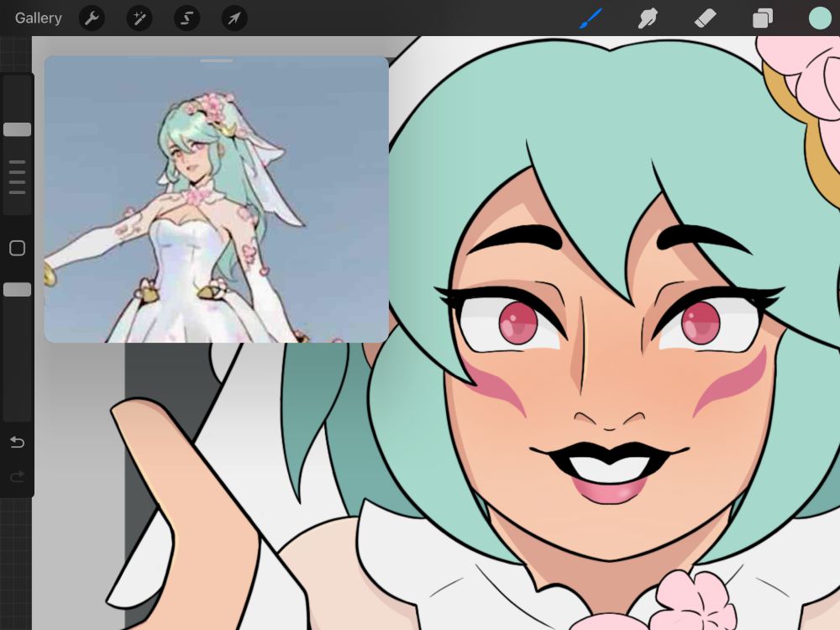The image size is (840, 630).
Task: Tap the reference image of the bride character
Action: [217, 199]
